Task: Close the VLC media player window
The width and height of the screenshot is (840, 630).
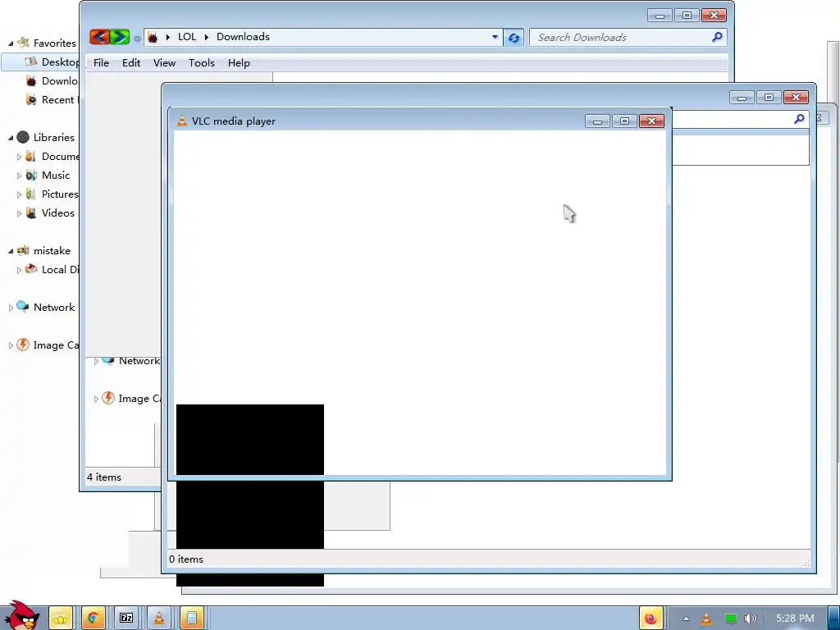Action: click(651, 121)
